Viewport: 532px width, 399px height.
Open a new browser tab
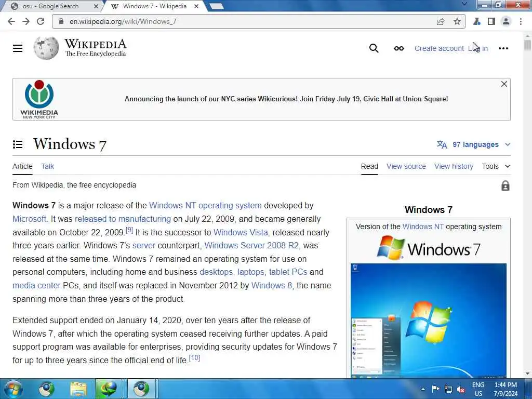coord(216,6)
